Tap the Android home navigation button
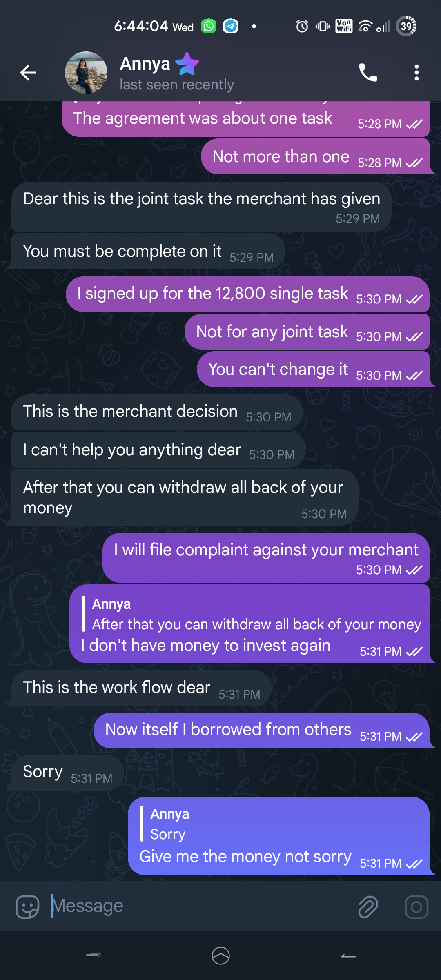The image size is (441, 980). point(220,955)
